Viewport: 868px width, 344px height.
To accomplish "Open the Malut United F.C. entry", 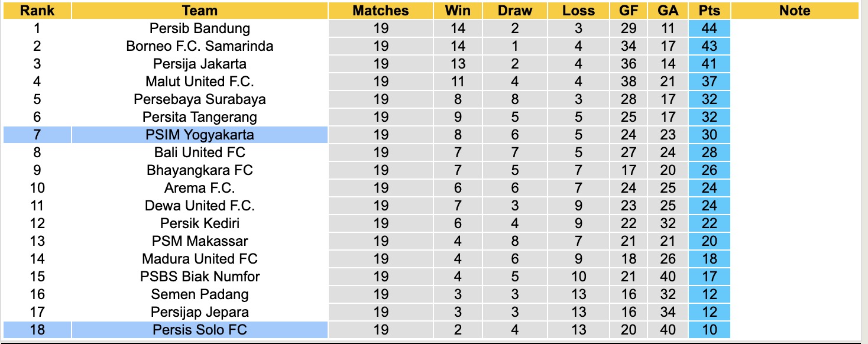I will [200, 82].
